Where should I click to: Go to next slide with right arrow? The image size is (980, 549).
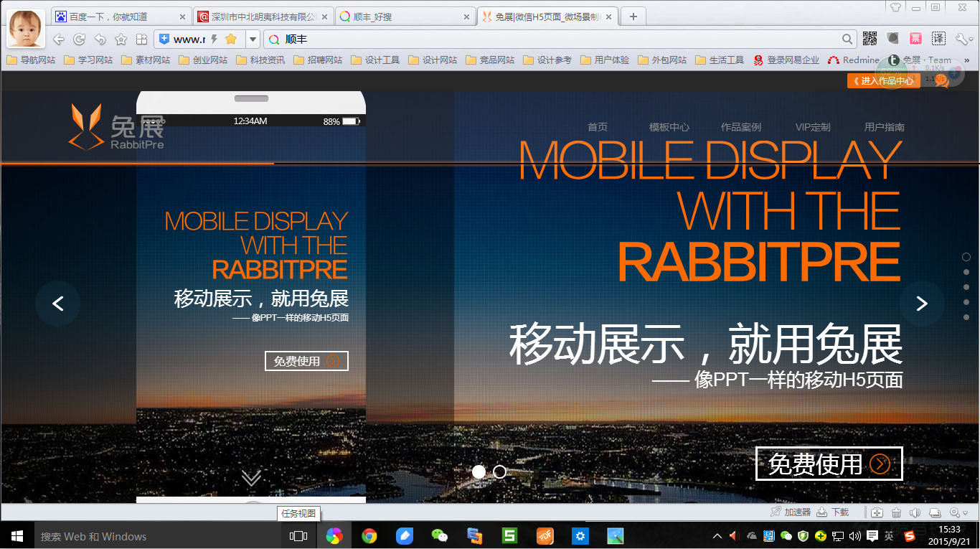coord(922,304)
